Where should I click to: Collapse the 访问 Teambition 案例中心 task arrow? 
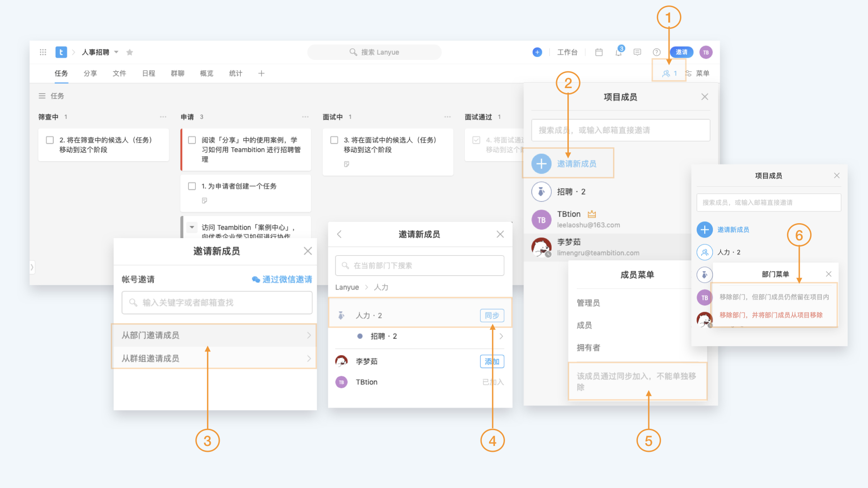pyautogui.click(x=192, y=227)
